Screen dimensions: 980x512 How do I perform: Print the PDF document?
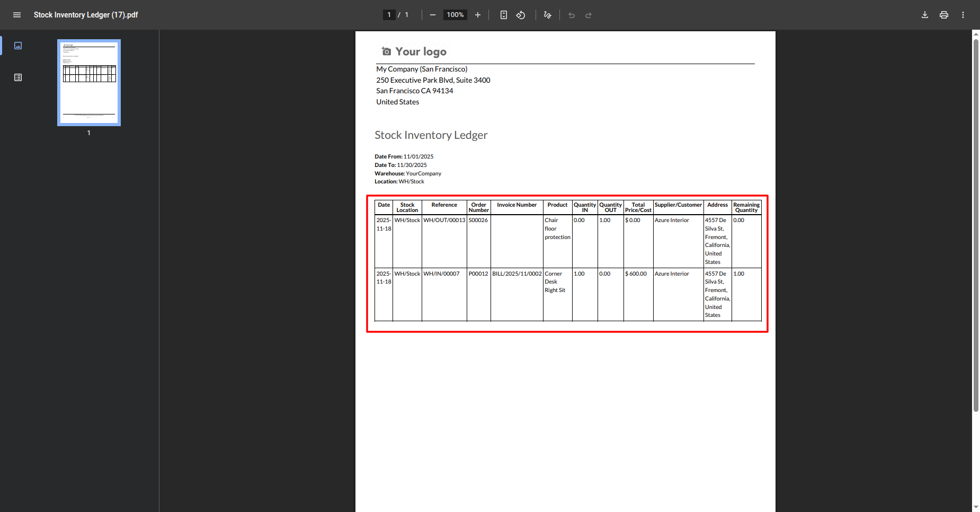click(943, 15)
